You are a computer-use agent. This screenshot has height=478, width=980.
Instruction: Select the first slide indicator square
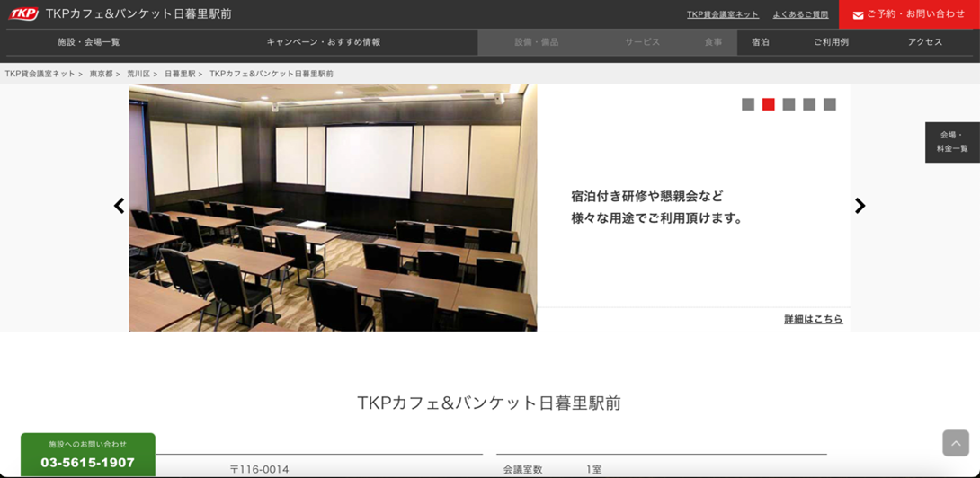coord(748,104)
